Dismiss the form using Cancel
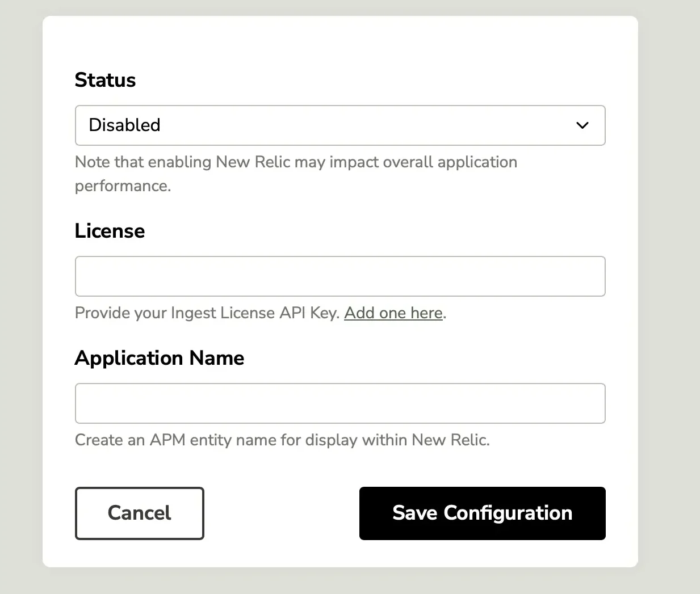Screen dimensions: 700x594 click(x=139, y=513)
